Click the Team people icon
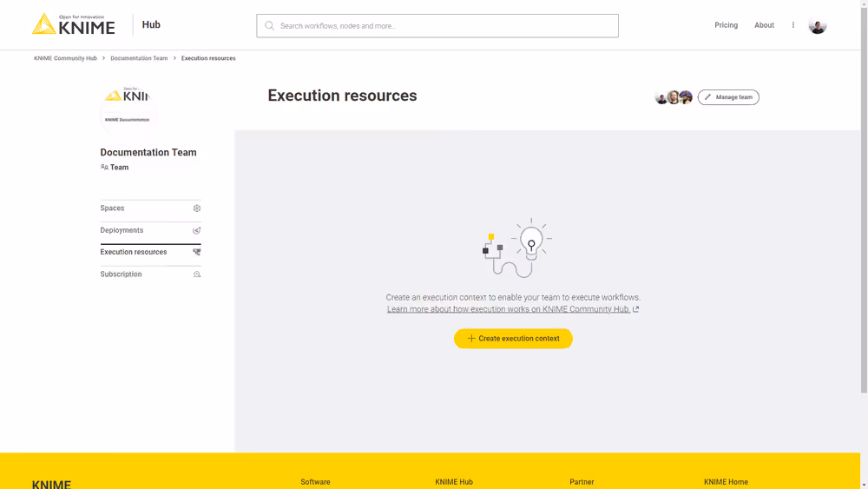 point(104,167)
